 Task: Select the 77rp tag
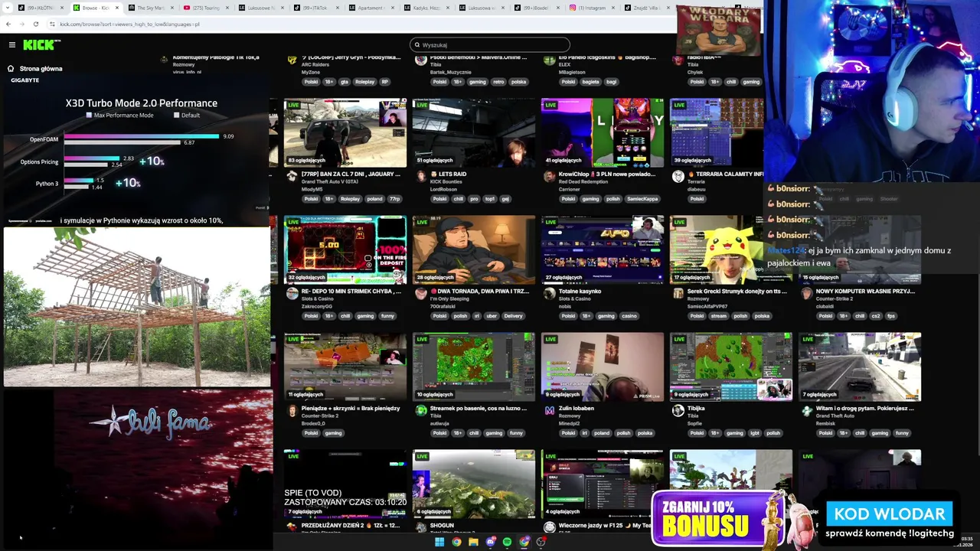coord(394,199)
